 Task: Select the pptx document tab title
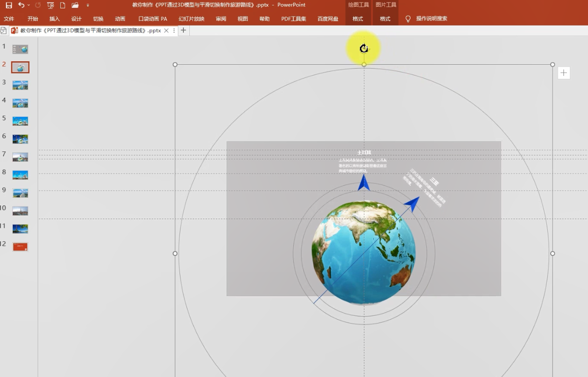coord(90,31)
